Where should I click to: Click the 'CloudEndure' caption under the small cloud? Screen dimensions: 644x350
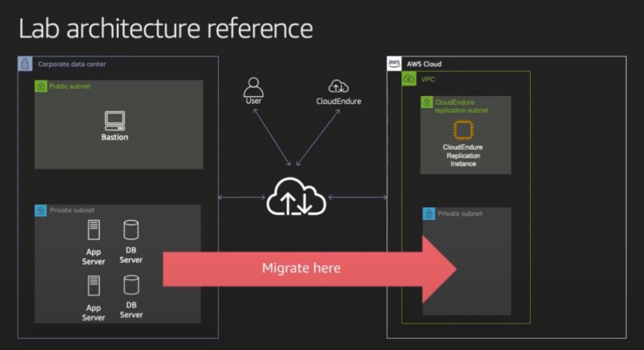coord(339,101)
